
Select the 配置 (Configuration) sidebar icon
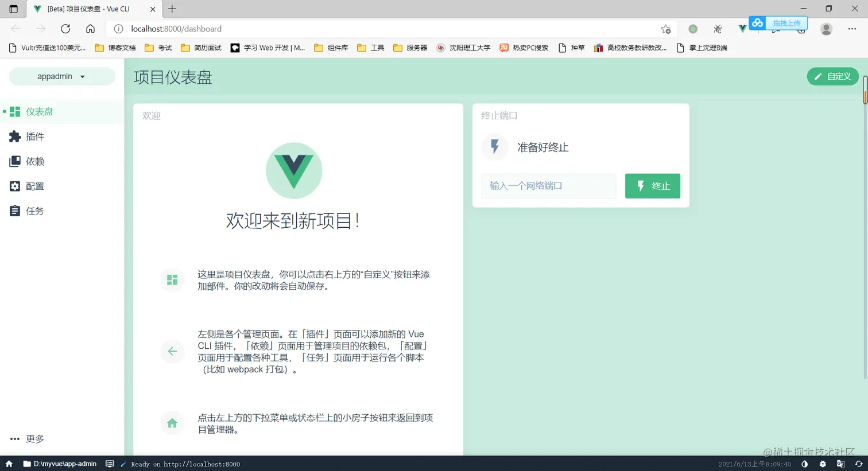coord(14,185)
